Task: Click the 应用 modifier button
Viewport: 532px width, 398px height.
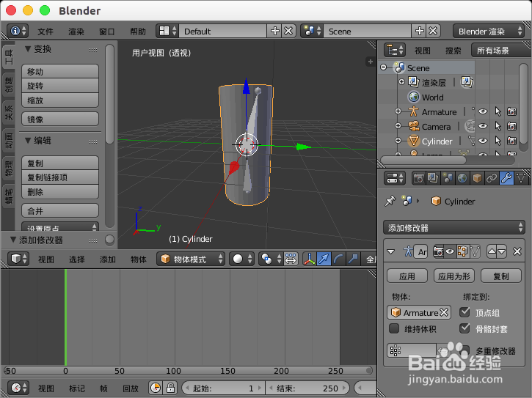Action: coord(407,276)
